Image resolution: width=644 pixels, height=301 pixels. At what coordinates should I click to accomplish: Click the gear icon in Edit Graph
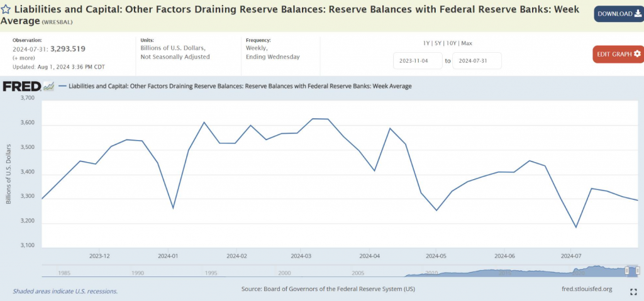click(x=637, y=54)
